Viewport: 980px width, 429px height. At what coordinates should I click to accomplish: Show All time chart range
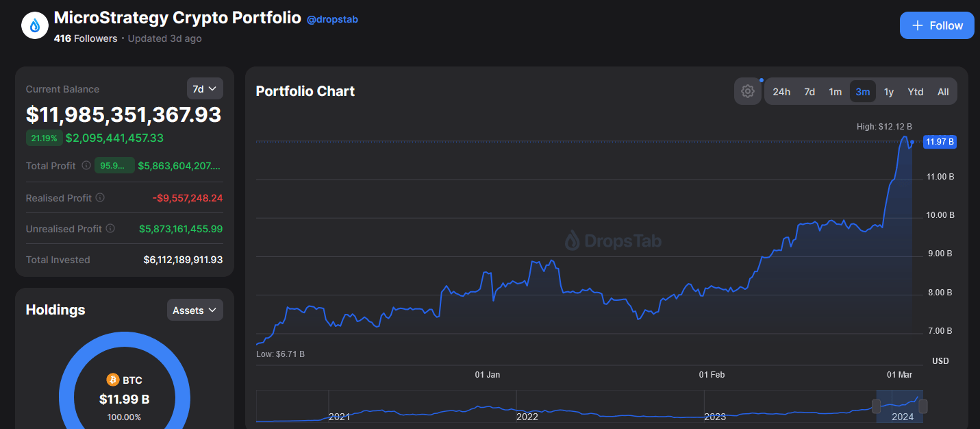click(x=943, y=92)
